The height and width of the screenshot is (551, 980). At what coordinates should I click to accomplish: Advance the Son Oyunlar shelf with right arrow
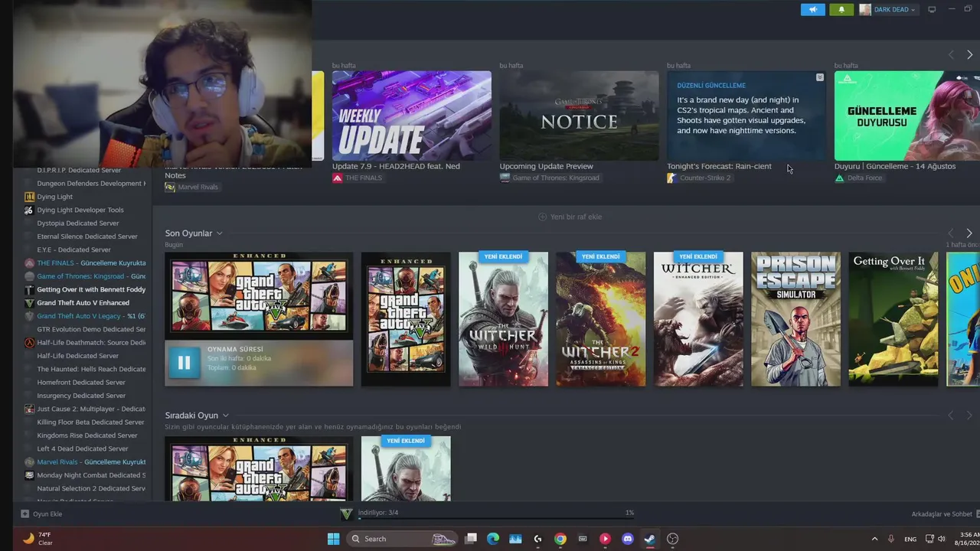point(969,233)
